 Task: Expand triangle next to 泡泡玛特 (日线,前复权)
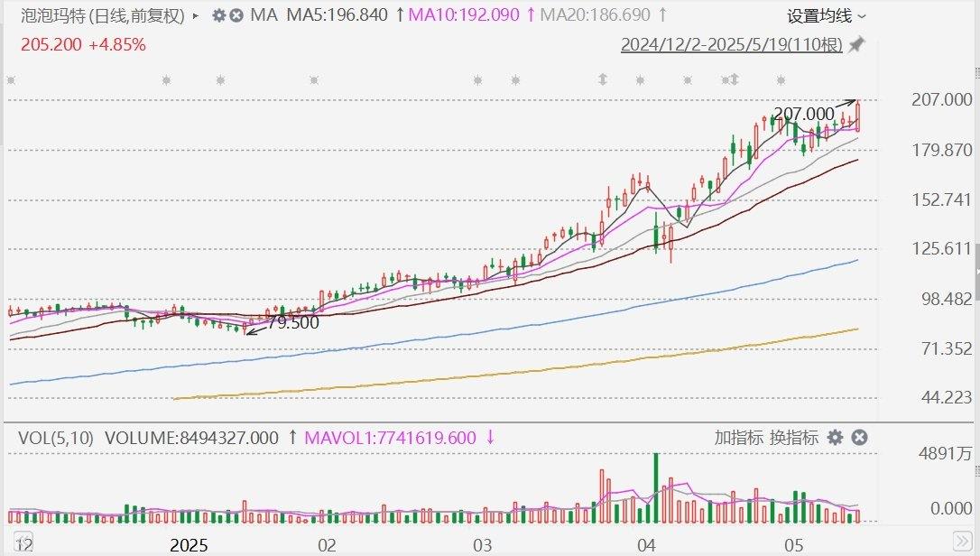point(196,15)
